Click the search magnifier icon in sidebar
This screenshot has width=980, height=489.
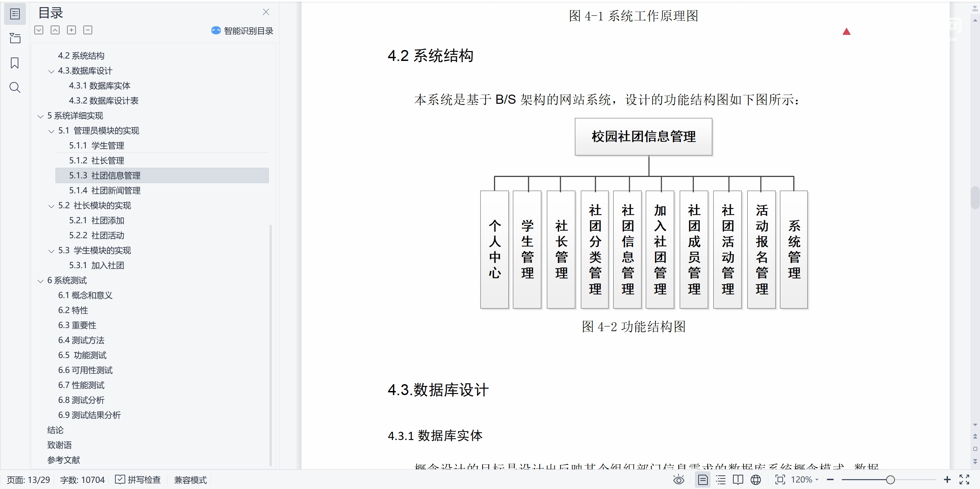pos(14,87)
